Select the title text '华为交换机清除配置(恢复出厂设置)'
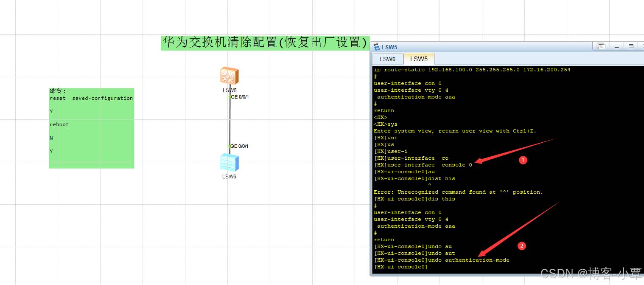The image size is (644, 285). click(265, 43)
